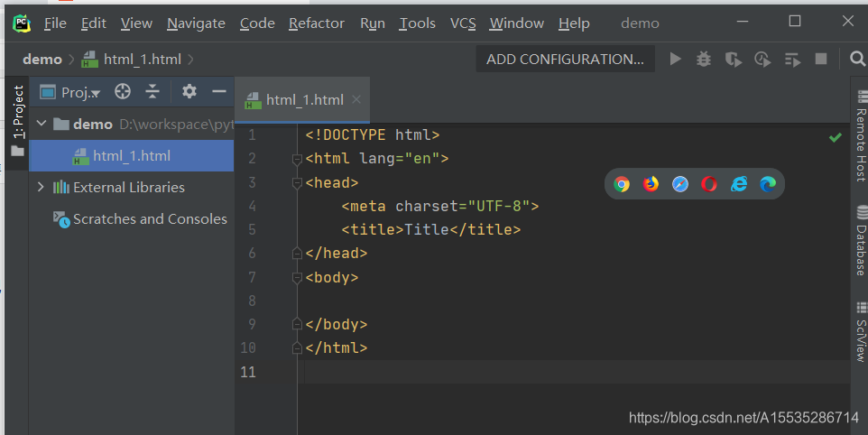Fold the html tag on line 2
Screen dimensions: 868x435
coord(297,160)
